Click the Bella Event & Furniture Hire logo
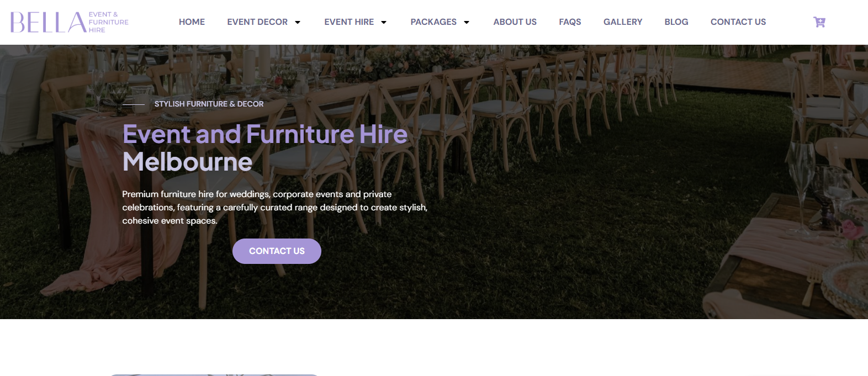Viewport: 868px width, 376px height. point(69,22)
